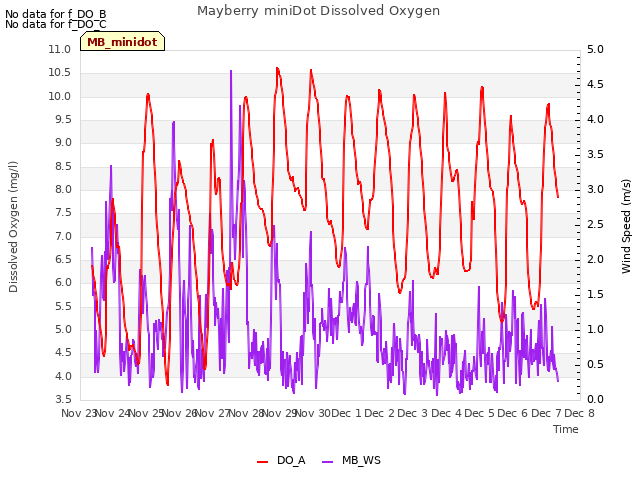Click the Nov 30 date label
This screenshot has height=480, width=640.
(313, 413)
